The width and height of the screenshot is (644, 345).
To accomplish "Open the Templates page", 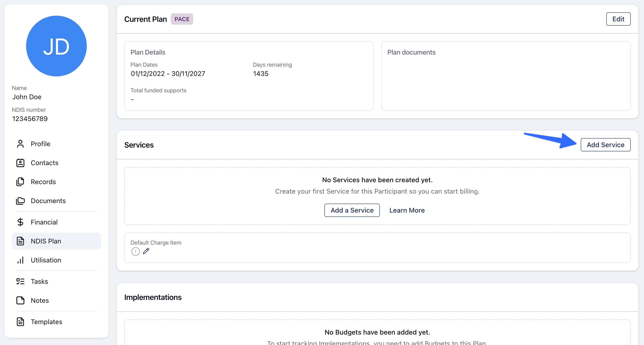I will (x=56, y=322).
